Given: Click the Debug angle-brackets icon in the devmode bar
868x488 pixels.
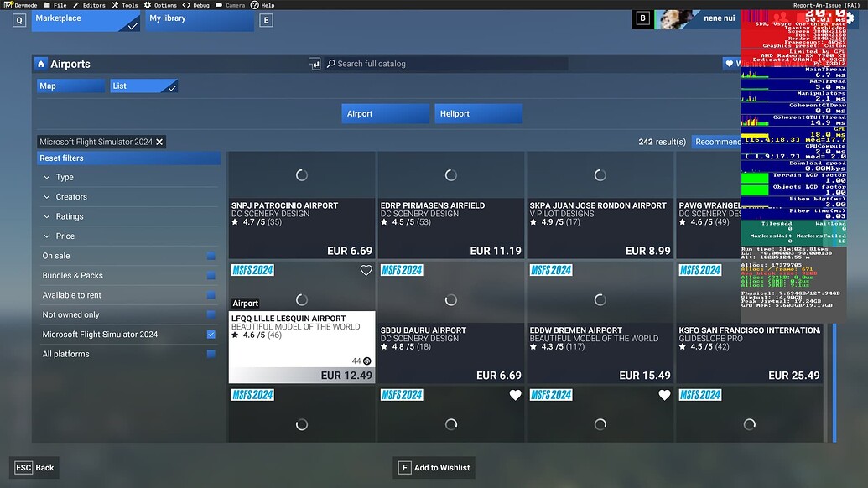Looking at the screenshot, I should tap(186, 4).
